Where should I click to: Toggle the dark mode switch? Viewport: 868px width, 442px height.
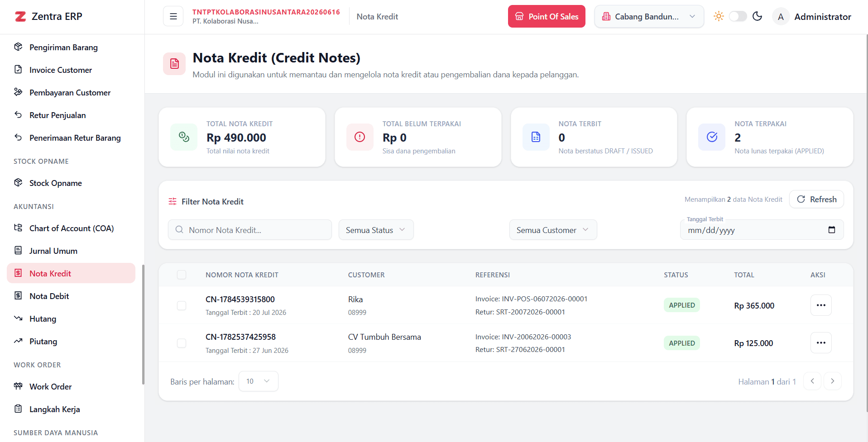738,16
